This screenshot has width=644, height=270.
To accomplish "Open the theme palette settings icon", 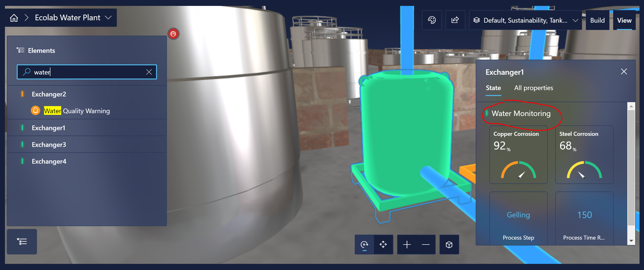I will click(432, 20).
